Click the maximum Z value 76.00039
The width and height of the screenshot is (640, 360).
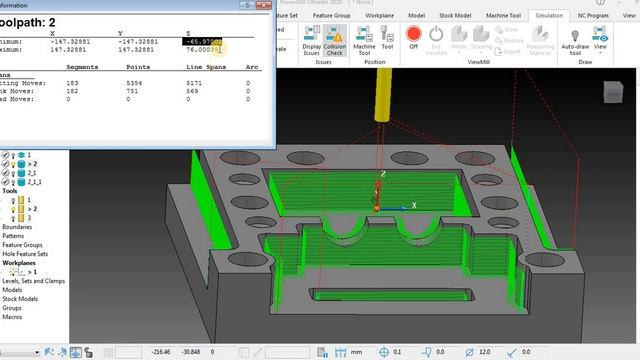(x=203, y=49)
